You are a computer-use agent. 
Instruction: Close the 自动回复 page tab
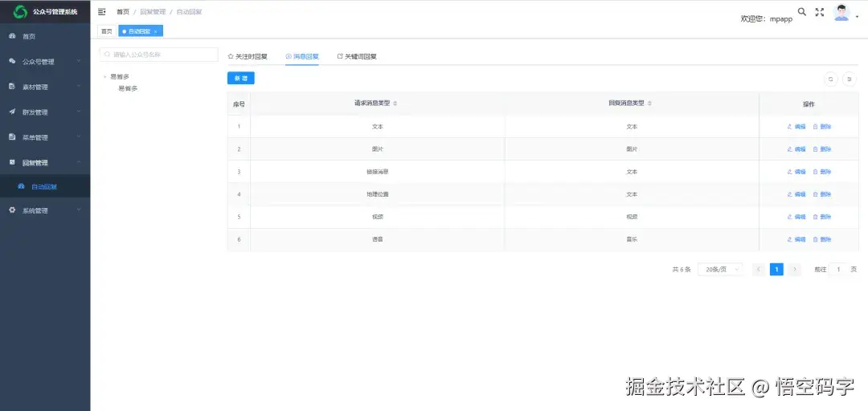click(156, 32)
